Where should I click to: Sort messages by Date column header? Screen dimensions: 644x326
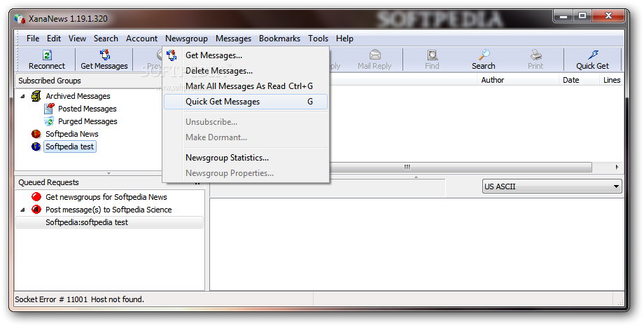[x=579, y=80]
